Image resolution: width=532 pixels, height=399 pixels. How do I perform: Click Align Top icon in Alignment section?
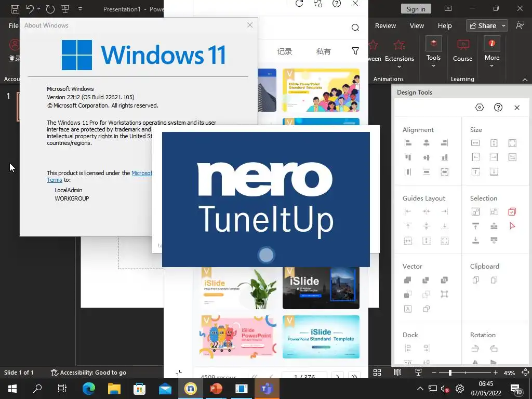point(408,157)
